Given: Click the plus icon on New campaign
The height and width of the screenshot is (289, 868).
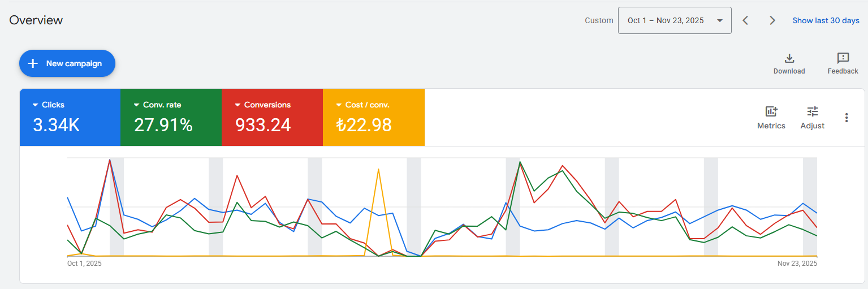Looking at the screenshot, I should click(33, 63).
